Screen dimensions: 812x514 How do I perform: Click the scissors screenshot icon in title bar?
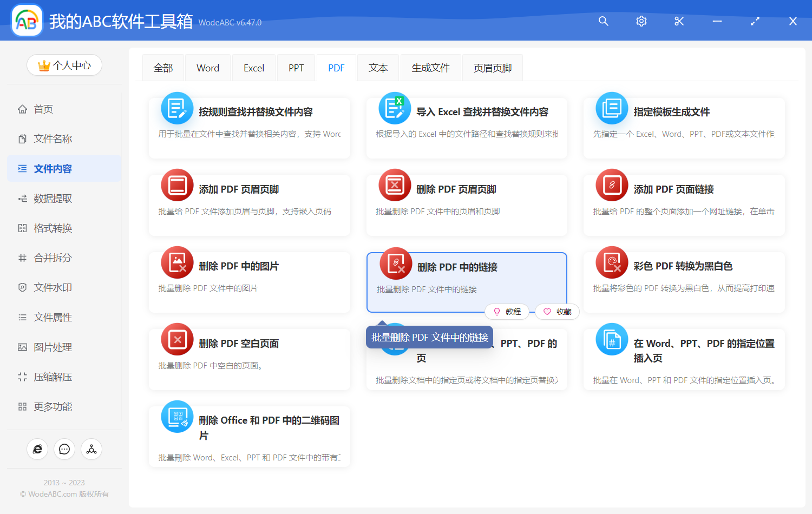click(679, 21)
